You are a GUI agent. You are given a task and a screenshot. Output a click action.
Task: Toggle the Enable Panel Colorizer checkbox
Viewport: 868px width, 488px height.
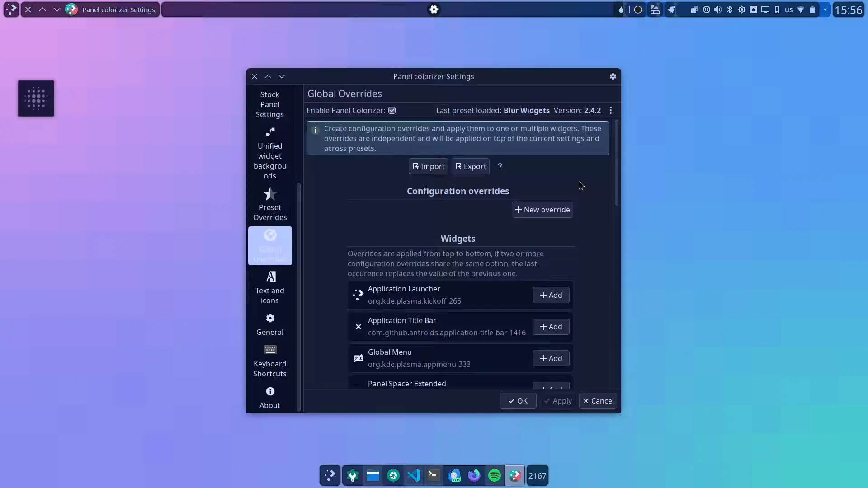point(392,110)
